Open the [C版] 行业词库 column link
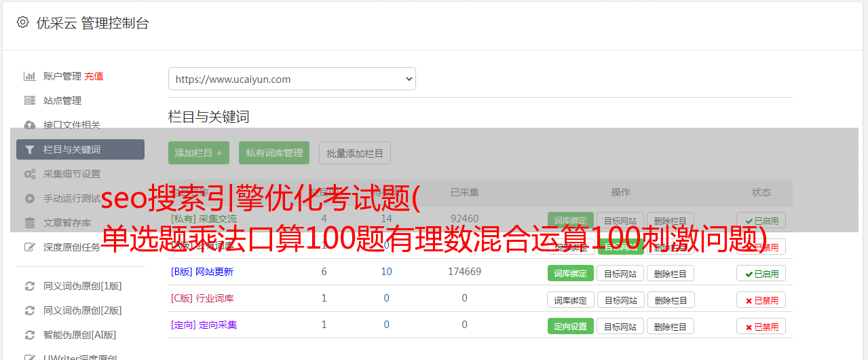Viewport: 868px width, 360px height. pyautogui.click(x=202, y=298)
